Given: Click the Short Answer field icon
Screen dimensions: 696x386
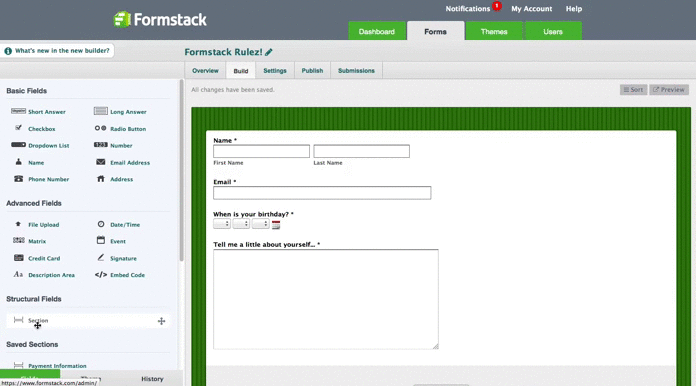Looking at the screenshot, I should click(18, 111).
